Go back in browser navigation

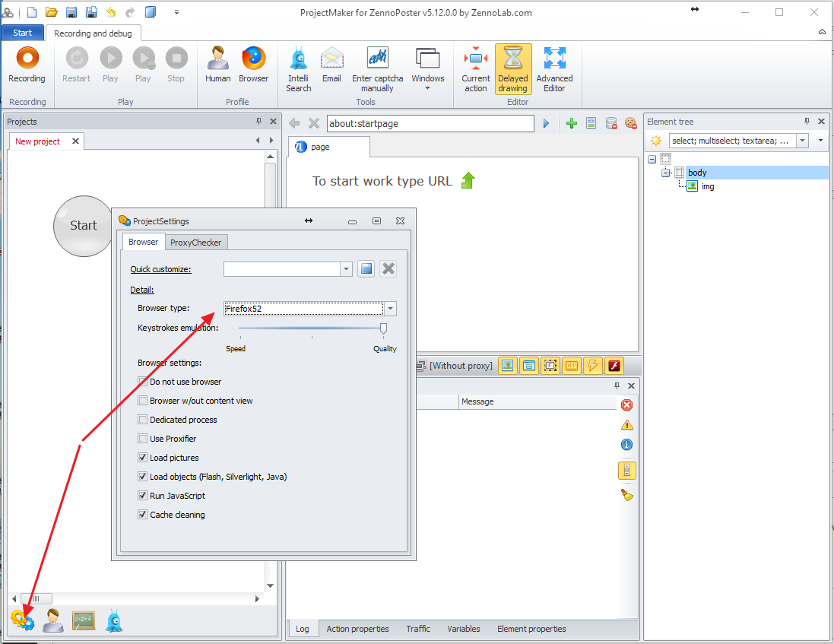point(294,123)
